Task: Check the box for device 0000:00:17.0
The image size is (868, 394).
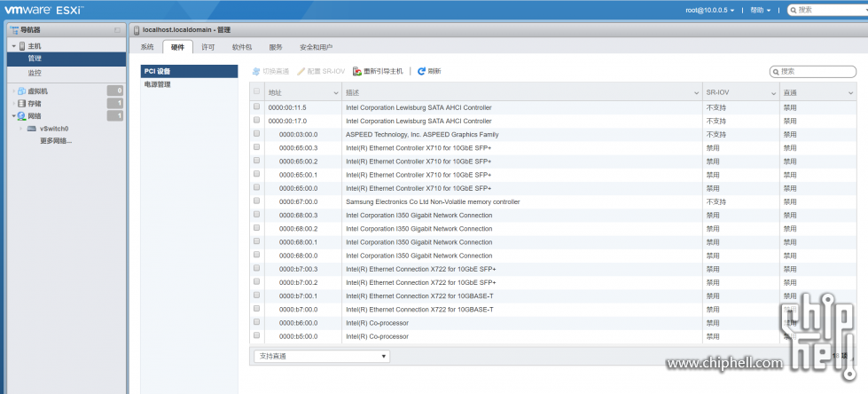Action: click(x=256, y=120)
